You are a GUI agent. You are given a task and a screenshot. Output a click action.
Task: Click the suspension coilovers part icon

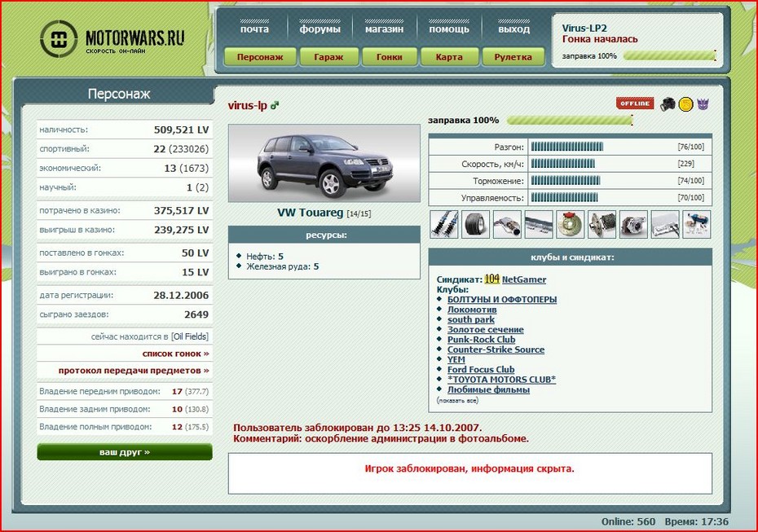point(443,224)
